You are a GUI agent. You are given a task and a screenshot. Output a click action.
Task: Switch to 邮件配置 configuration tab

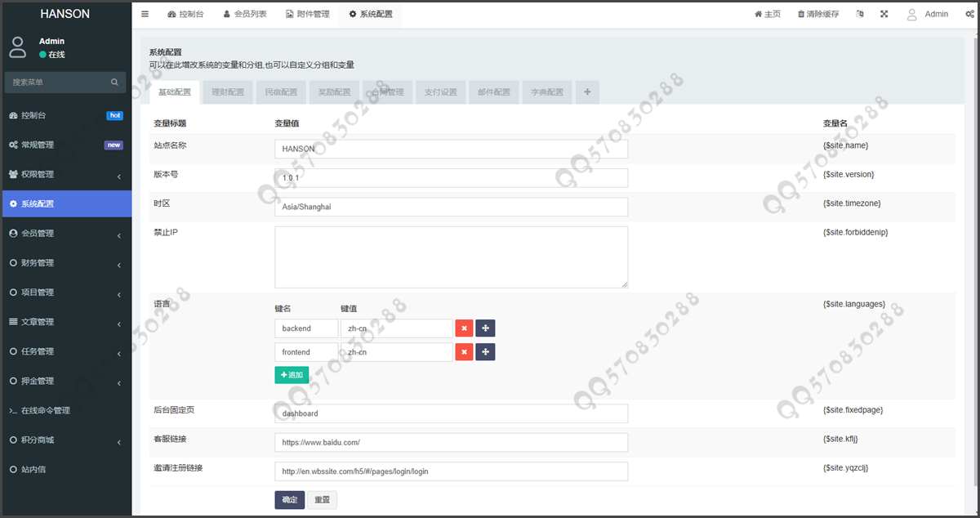(x=493, y=92)
